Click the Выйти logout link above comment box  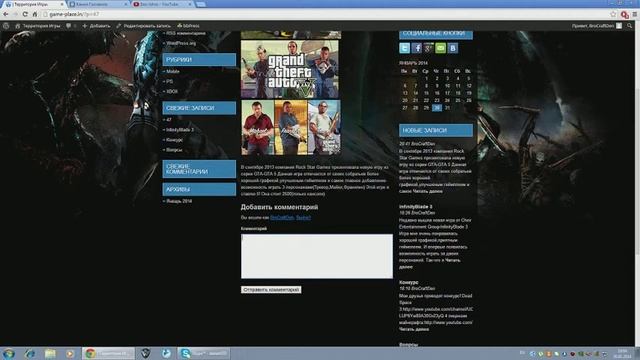[x=303, y=218]
